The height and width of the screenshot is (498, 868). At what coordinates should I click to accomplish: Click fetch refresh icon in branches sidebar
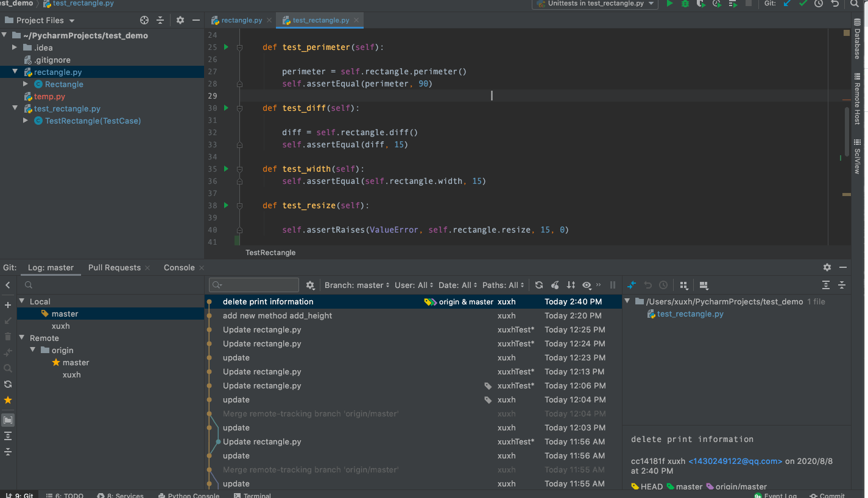tap(8, 384)
